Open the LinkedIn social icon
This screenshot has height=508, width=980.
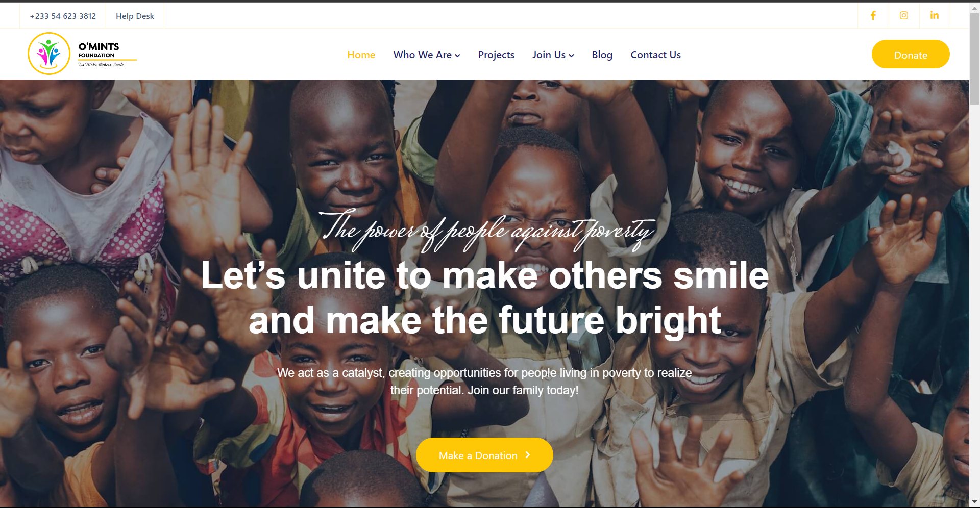[x=935, y=15]
